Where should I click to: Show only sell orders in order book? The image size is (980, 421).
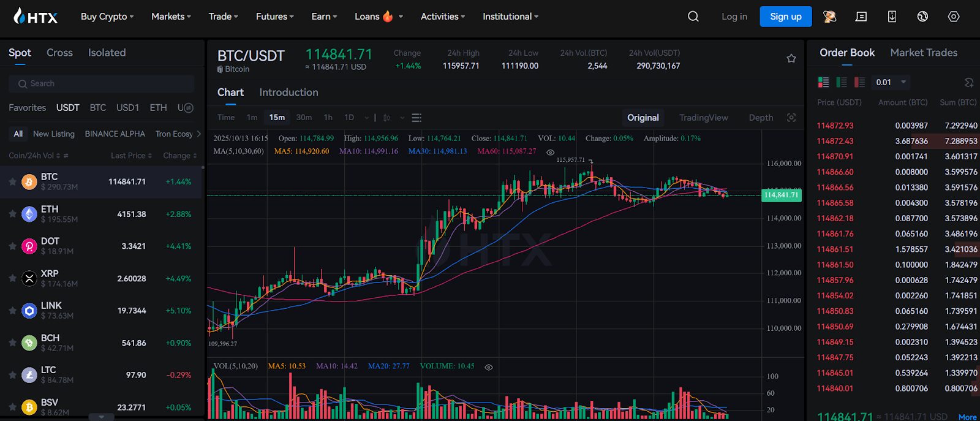860,82
